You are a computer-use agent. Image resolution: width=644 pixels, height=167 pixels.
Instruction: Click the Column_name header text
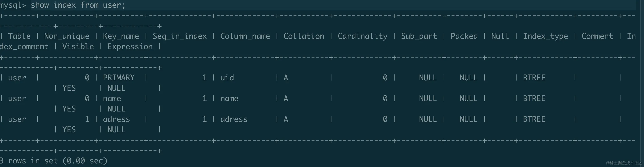click(245, 36)
